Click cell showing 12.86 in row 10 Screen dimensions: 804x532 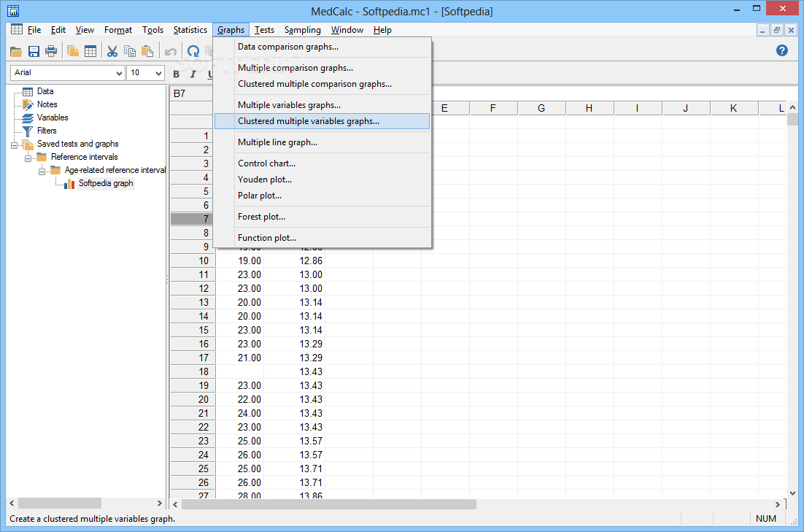tap(294, 261)
